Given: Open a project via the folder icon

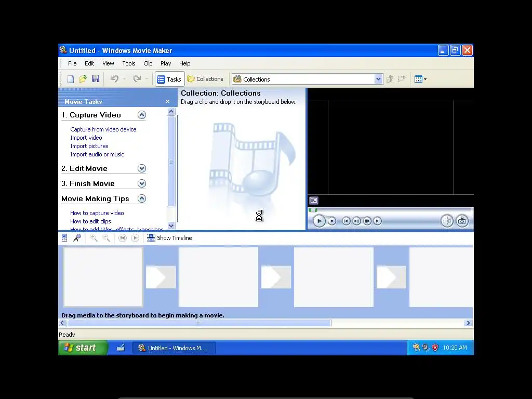Looking at the screenshot, I should coord(83,79).
